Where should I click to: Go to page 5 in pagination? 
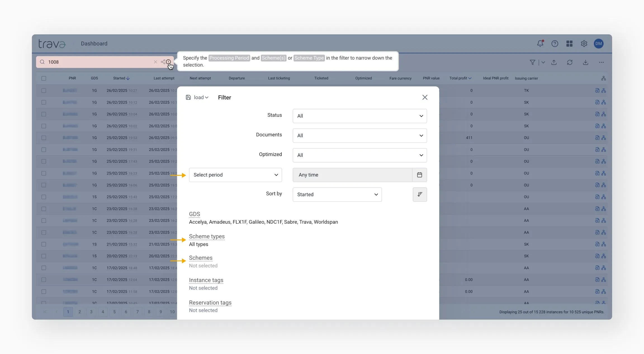[x=114, y=312]
